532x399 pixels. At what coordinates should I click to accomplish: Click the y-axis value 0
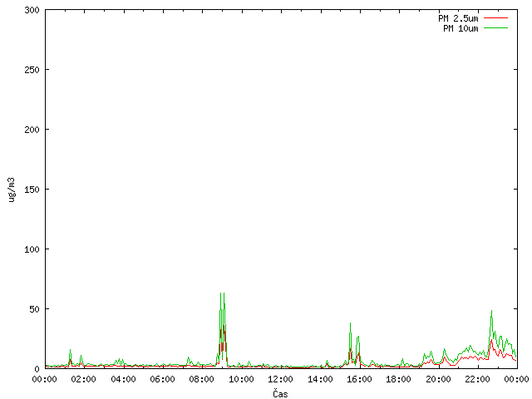(x=37, y=369)
